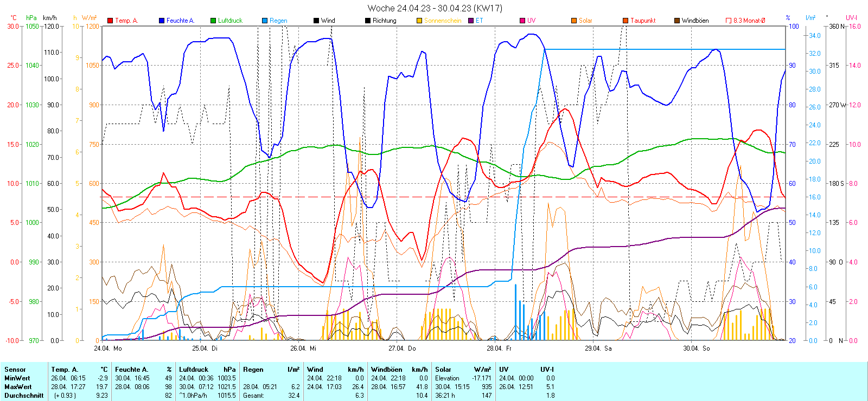Click the 'Solar' table column header
The image size is (868, 401).
pos(443,370)
